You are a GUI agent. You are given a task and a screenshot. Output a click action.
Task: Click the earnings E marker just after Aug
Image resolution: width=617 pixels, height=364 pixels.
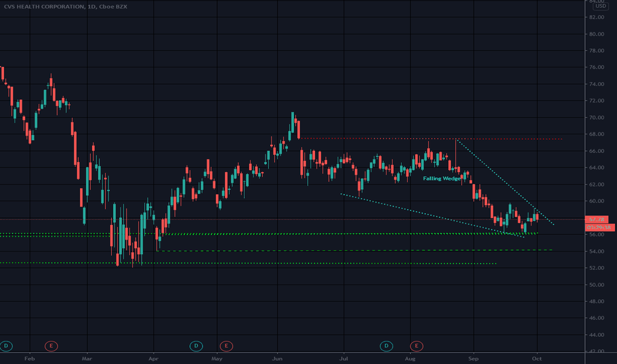click(416, 346)
